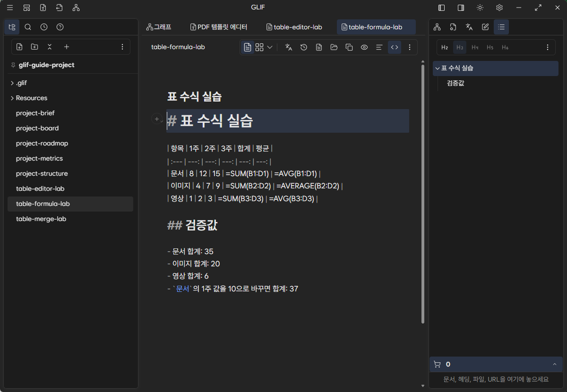Filter outline to H3 level
The height and width of the screenshot is (392, 567).
tap(460, 47)
